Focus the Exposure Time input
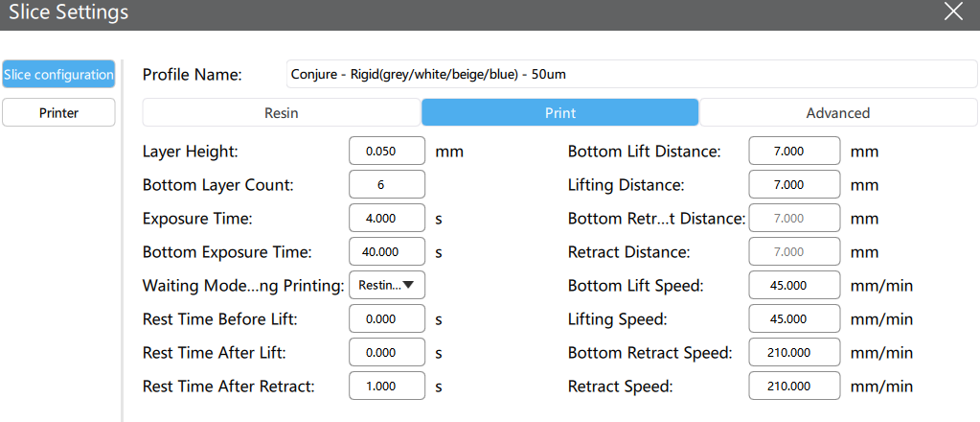The image size is (980, 422). 387,219
